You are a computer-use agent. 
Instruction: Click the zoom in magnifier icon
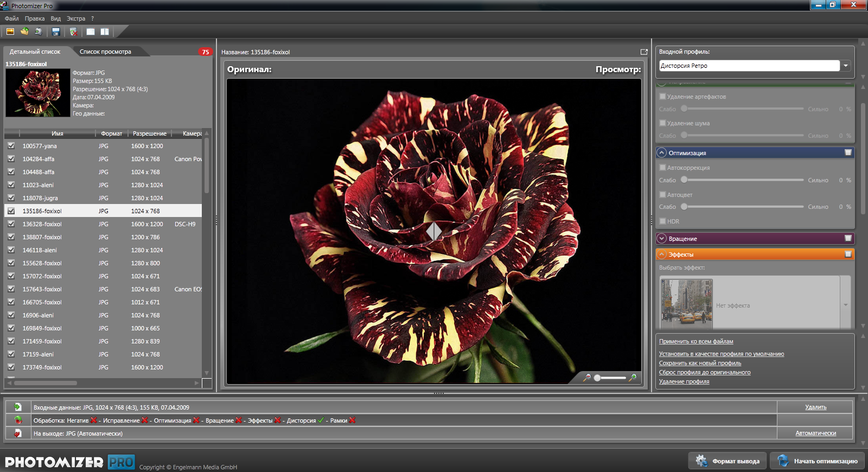pyautogui.click(x=632, y=378)
